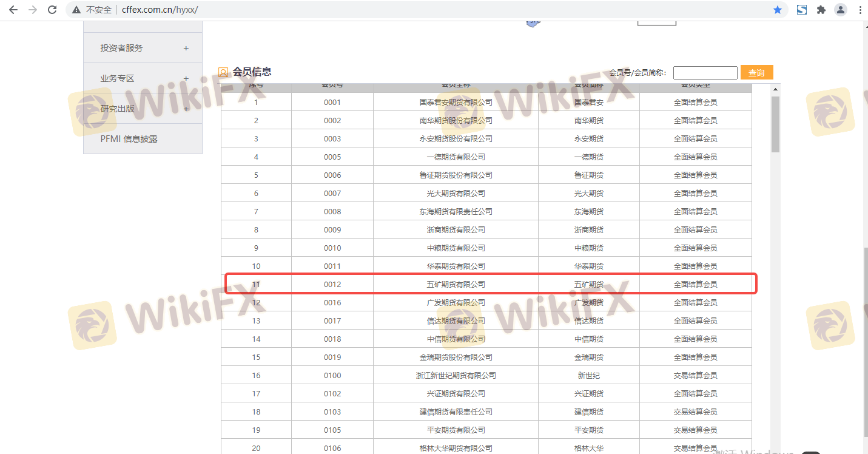Click the member table scrollbar up arrow
The height and width of the screenshot is (454, 868).
tap(775, 89)
